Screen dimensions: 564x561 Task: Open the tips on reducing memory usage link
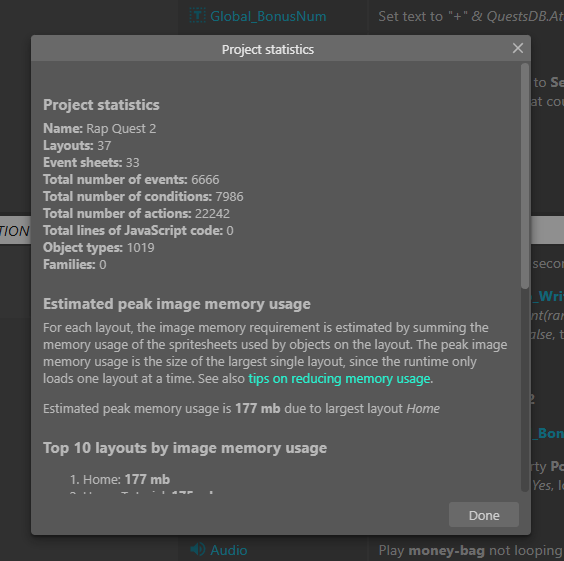click(339, 379)
